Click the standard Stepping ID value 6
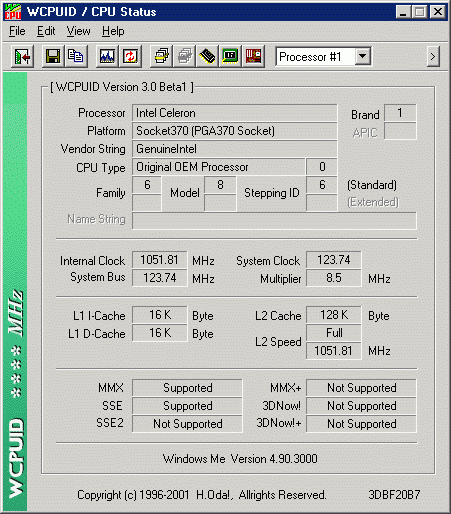The image size is (451, 514). coord(322,185)
